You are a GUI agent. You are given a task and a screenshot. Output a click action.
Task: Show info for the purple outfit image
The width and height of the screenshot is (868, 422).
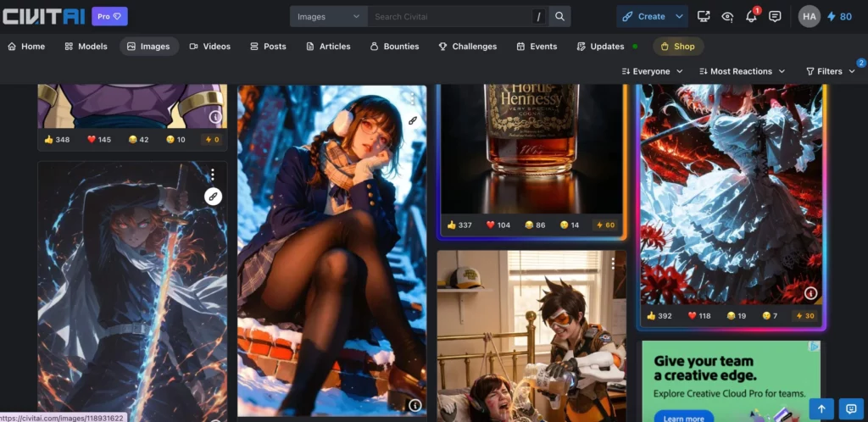click(215, 117)
